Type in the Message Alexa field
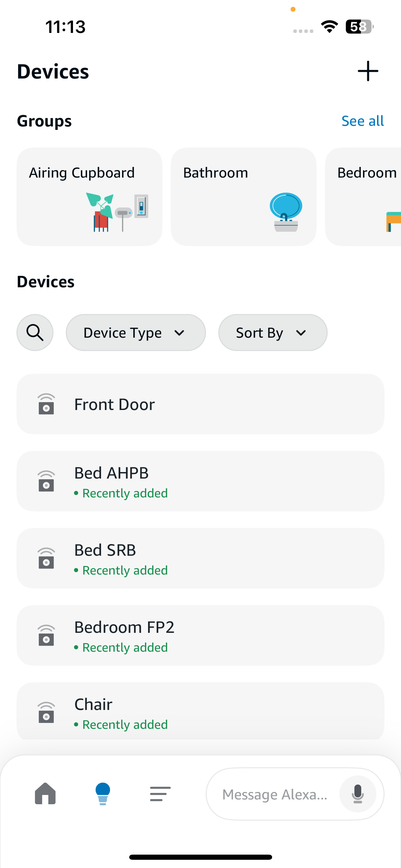This screenshot has width=401, height=868. [x=275, y=794]
